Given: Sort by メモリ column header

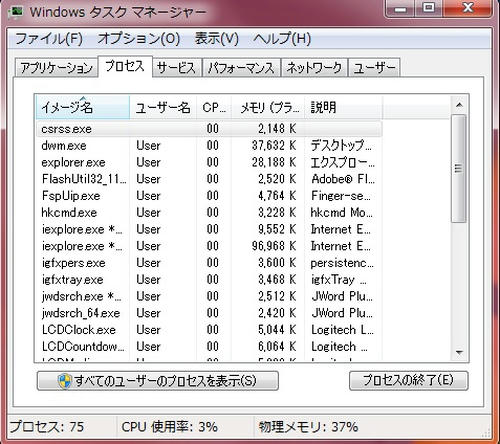Looking at the screenshot, I should click(268, 107).
